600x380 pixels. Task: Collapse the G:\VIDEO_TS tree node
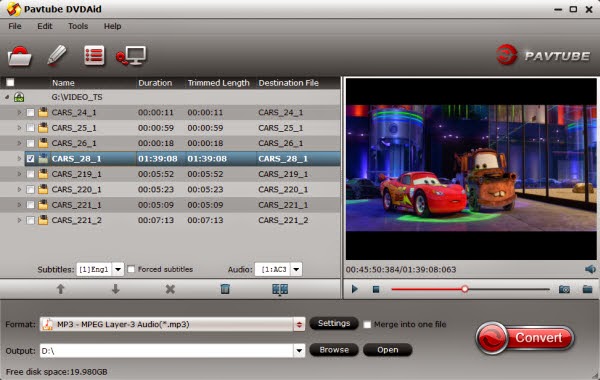tap(7, 97)
